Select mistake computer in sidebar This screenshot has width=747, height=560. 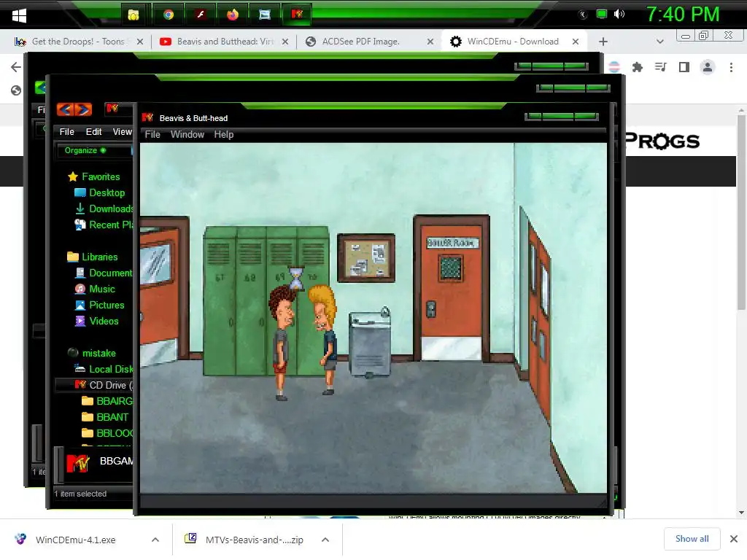click(x=91, y=354)
